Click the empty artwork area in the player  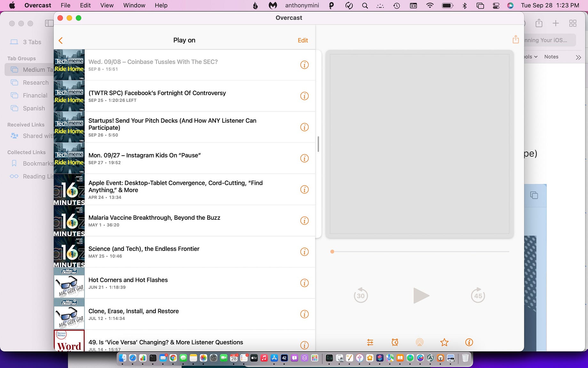pos(419,144)
